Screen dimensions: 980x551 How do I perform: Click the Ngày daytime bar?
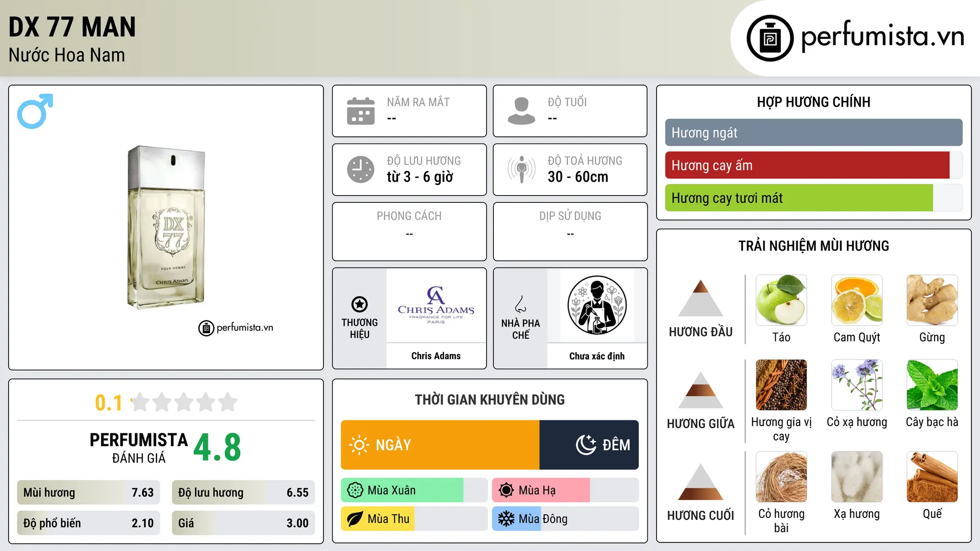click(x=440, y=445)
